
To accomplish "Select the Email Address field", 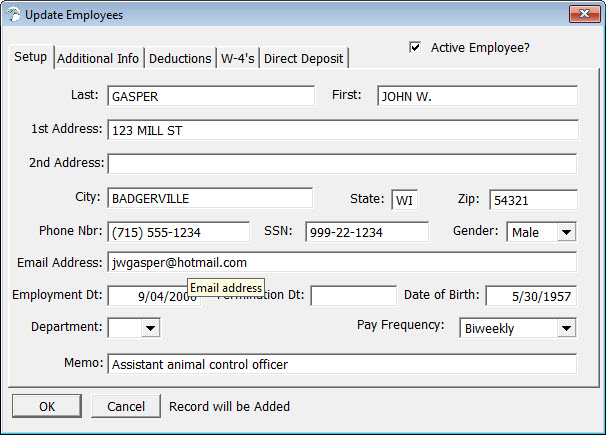I will coord(342,262).
